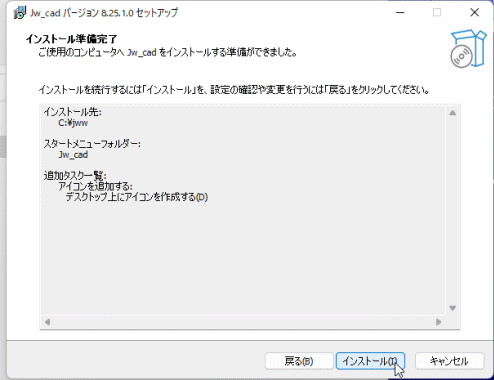Cancel setup with the キャンセル button
Image resolution: width=494 pixels, height=380 pixels.
pyautogui.click(x=449, y=361)
